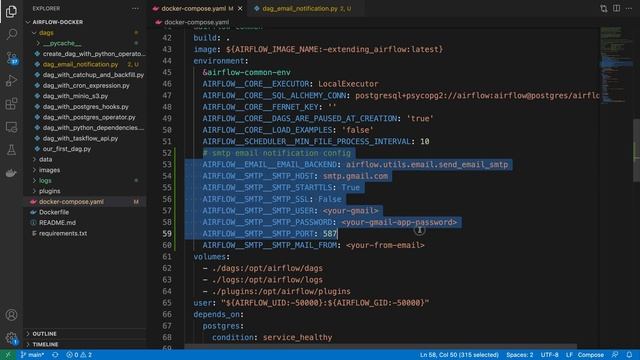
Task: Open editor more actions ellipsis menu
Action: (629, 8)
